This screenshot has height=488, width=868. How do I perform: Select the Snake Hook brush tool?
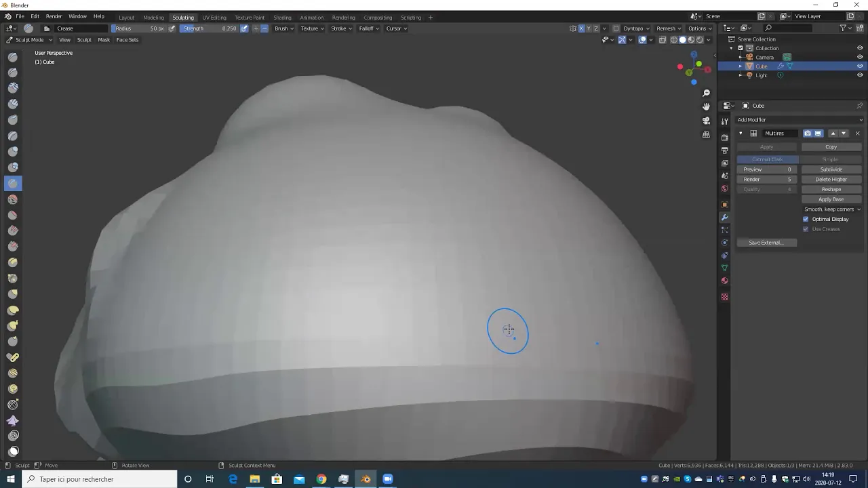(13, 326)
